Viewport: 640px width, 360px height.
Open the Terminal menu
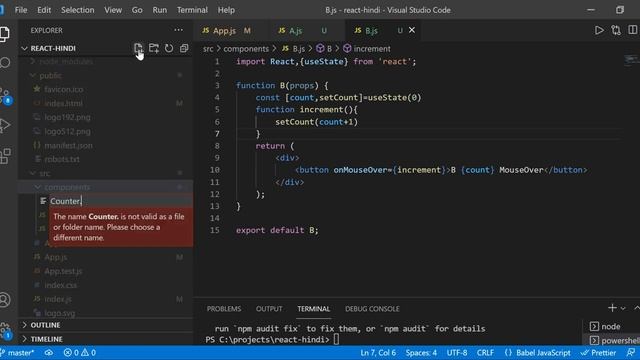pos(192,10)
